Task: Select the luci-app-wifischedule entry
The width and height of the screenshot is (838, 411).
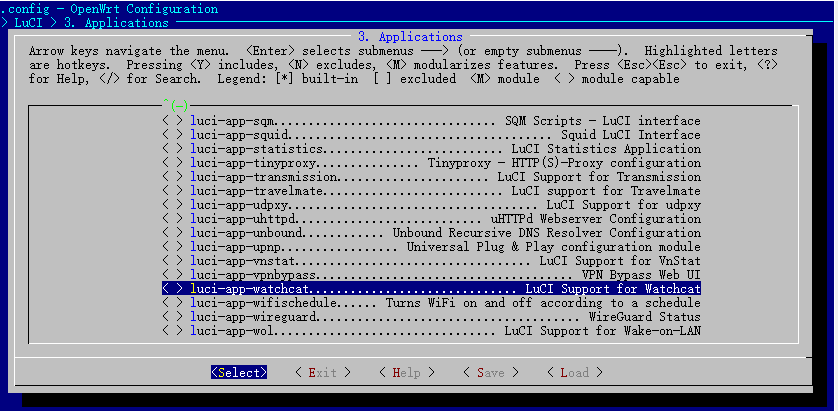Action: pyautogui.click(x=431, y=303)
